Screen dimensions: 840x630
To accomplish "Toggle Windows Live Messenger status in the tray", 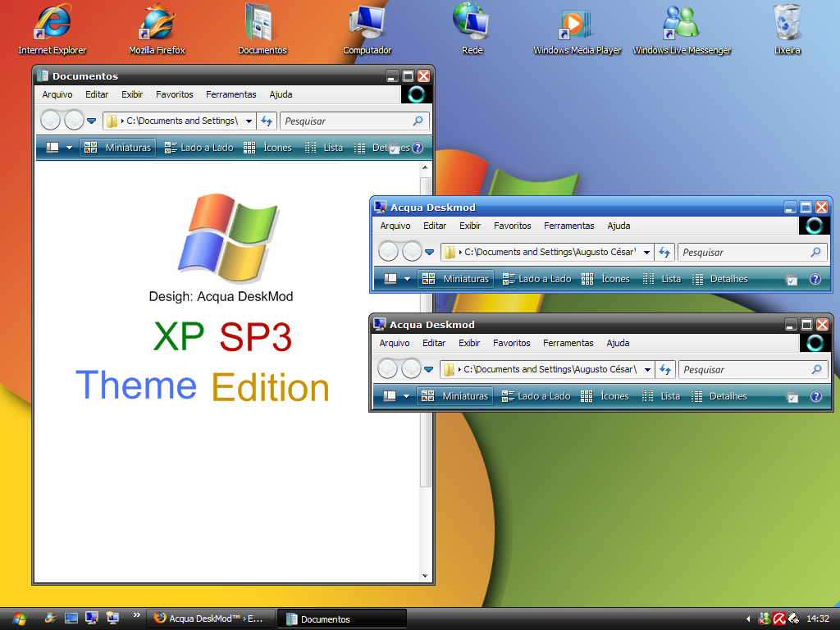I will click(765, 618).
